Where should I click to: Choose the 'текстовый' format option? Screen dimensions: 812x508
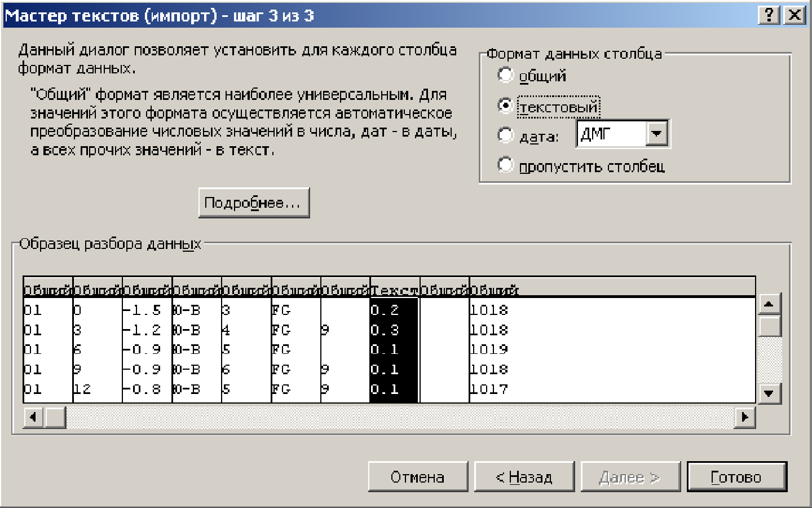[x=506, y=106]
